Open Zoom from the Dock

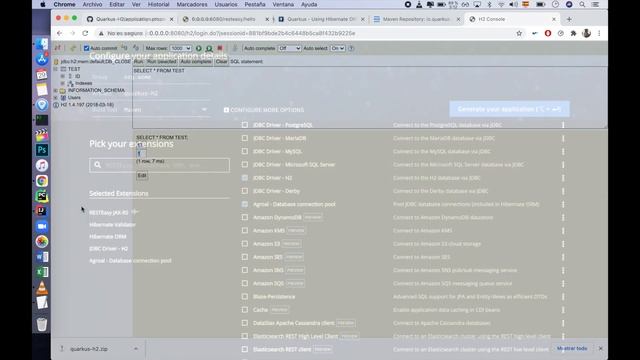click(42, 226)
